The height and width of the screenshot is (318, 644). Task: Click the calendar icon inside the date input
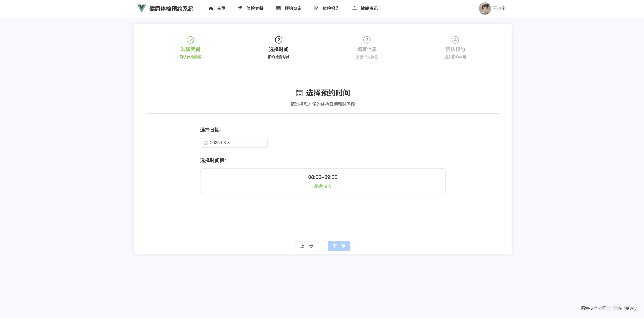click(x=205, y=143)
